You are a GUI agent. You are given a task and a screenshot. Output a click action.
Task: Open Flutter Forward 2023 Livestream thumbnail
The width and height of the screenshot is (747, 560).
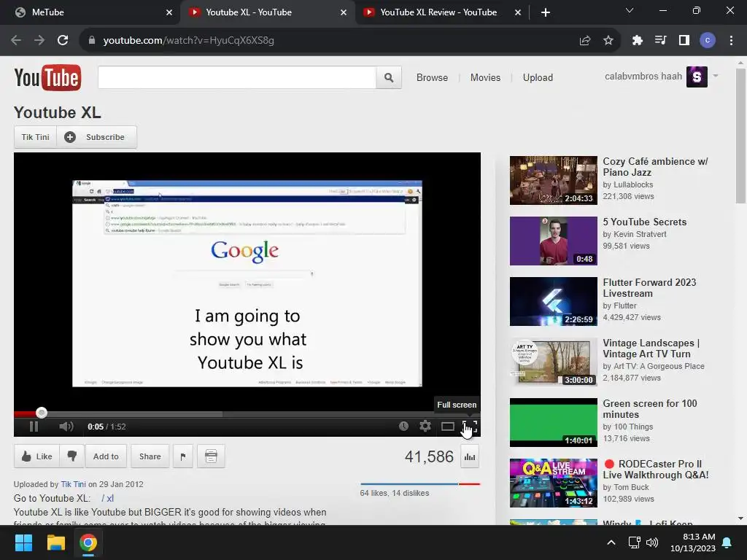click(x=553, y=301)
